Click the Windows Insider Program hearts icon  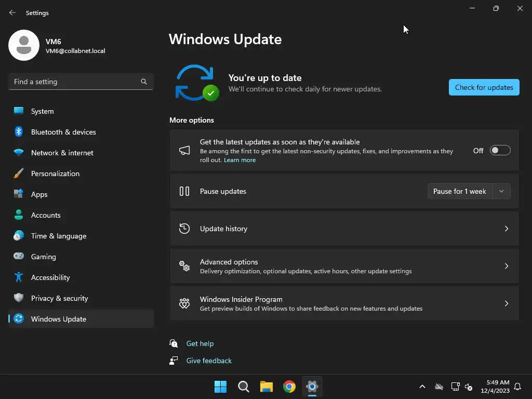click(x=184, y=303)
